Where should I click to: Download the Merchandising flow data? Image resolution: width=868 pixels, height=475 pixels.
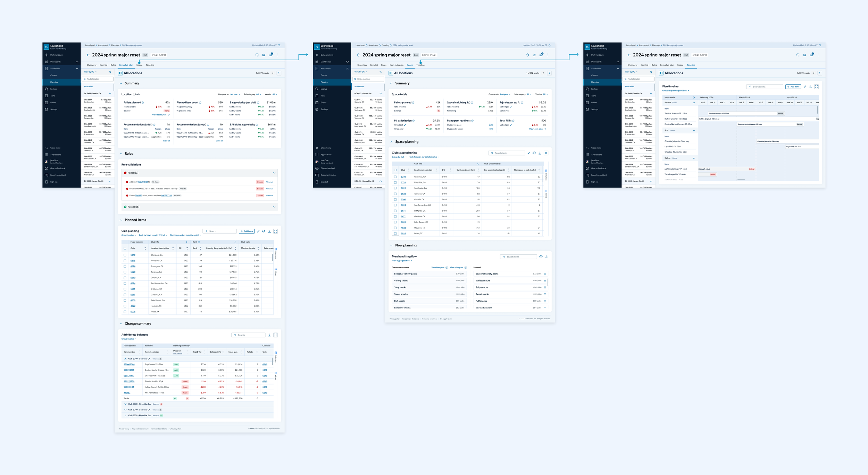[546, 257]
